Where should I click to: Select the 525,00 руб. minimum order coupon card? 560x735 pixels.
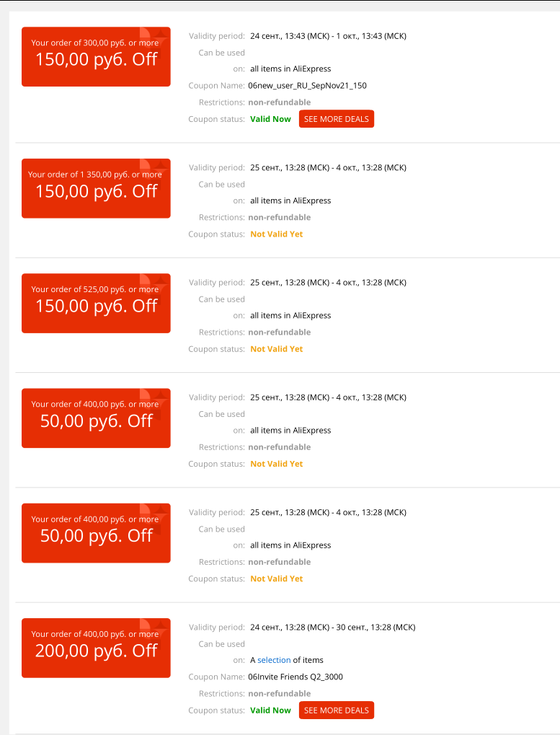pos(96,303)
